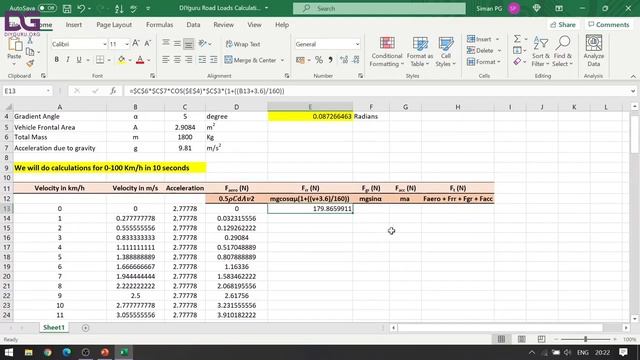Open the Review tab

[223, 24]
